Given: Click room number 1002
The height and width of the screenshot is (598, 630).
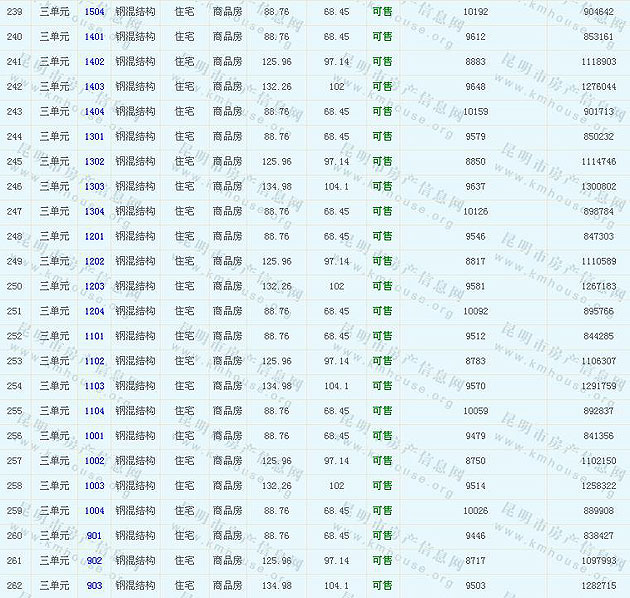Looking at the screenshot, I should click(x=94, y=461).
